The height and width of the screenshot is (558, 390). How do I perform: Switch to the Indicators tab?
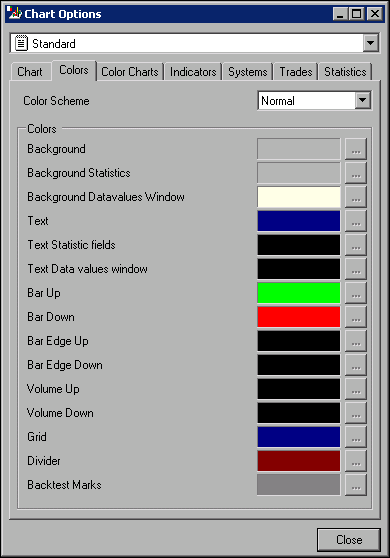[x=193, y=72]
